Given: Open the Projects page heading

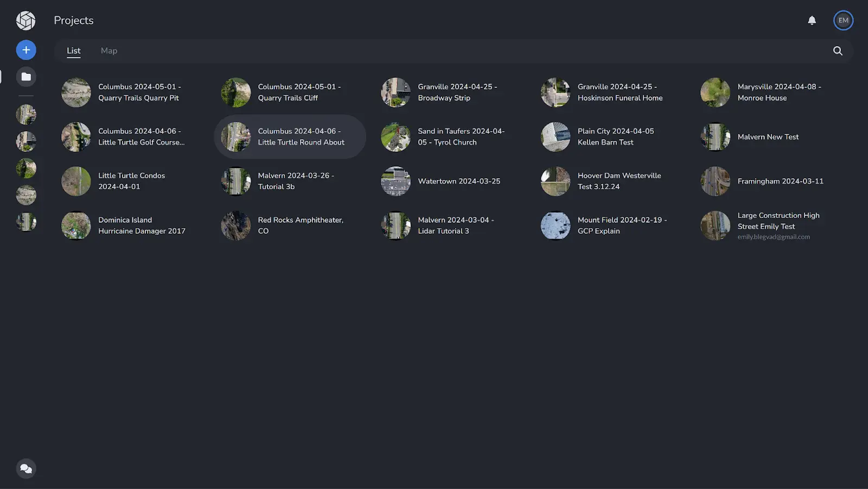Looking at the screenshot, I should (73, 20).
